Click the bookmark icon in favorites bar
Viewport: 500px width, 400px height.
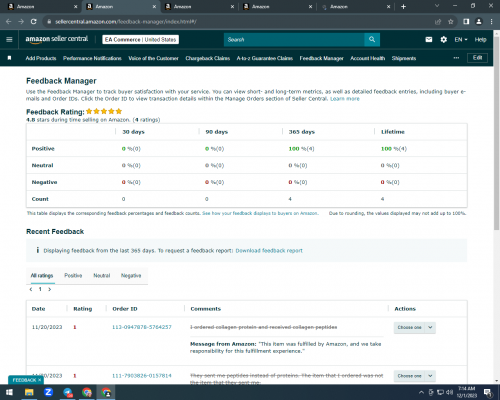[x=9, y=58]
